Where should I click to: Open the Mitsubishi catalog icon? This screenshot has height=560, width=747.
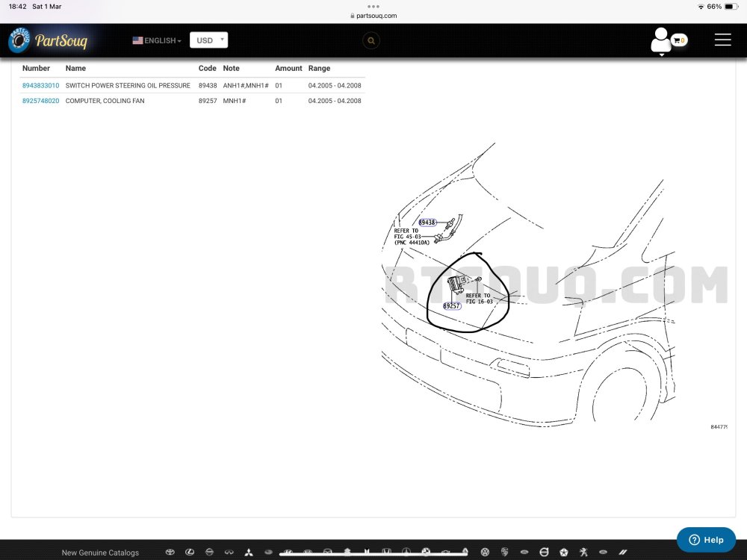click(x=249, y=553)
